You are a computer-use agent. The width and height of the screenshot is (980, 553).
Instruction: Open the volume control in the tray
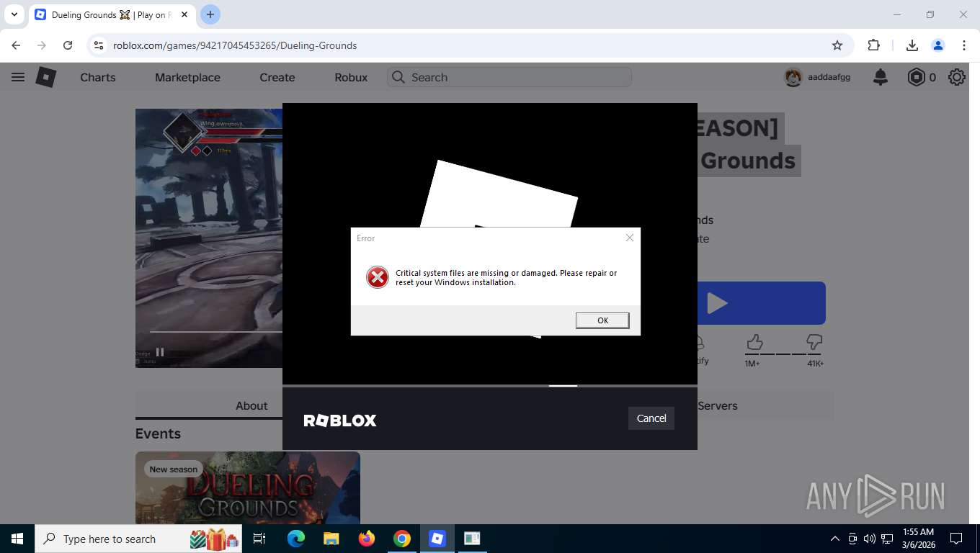pos(870,539)
